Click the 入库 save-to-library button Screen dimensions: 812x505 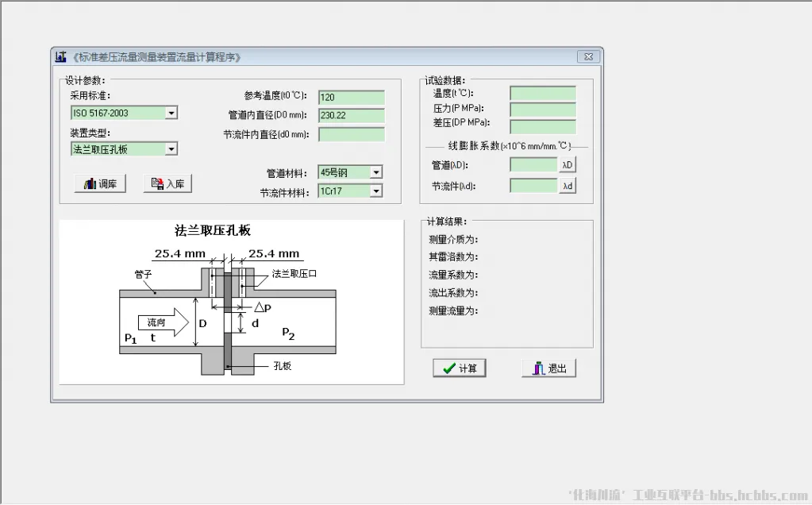[167, 183]
